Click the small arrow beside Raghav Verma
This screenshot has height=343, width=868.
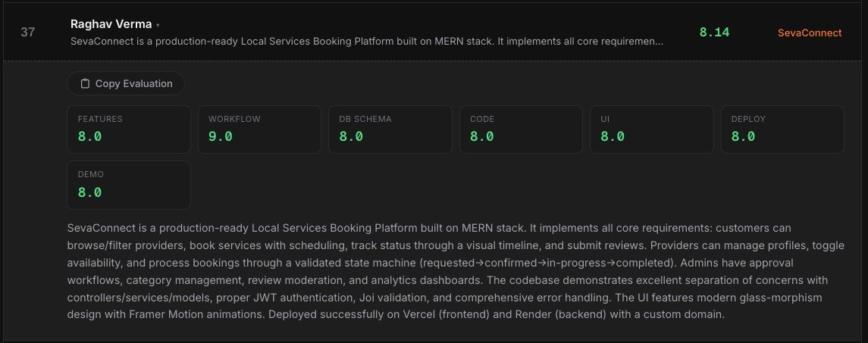[157, 26]
